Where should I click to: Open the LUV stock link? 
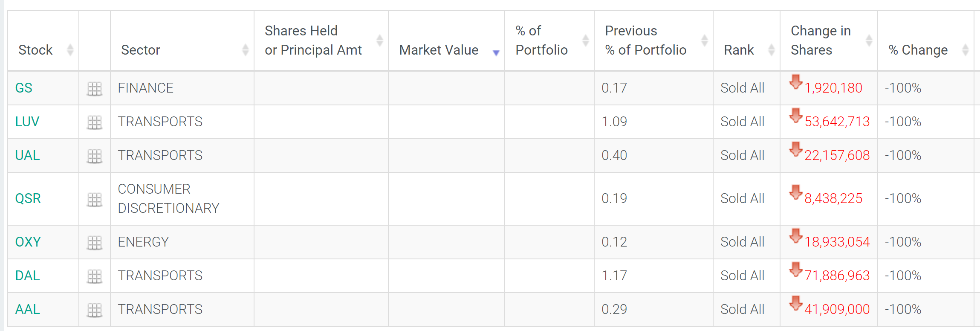pos(27,122)
